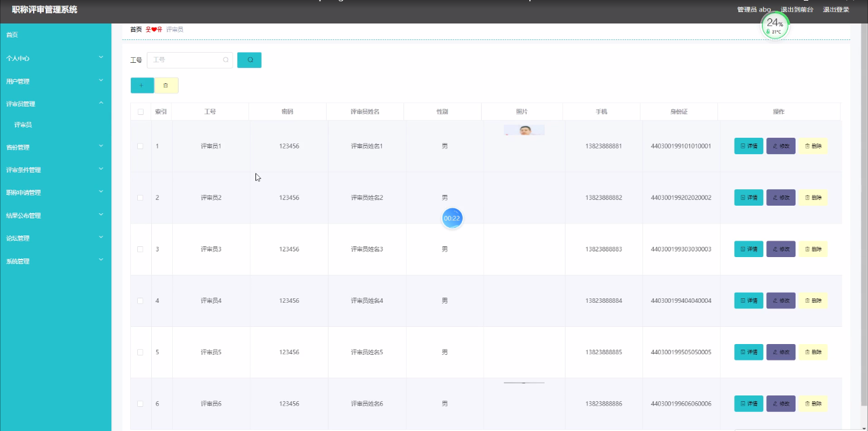Click the yellow trash bulk-delete button
The height and width of the screenshot is (431, 868).
166,85
